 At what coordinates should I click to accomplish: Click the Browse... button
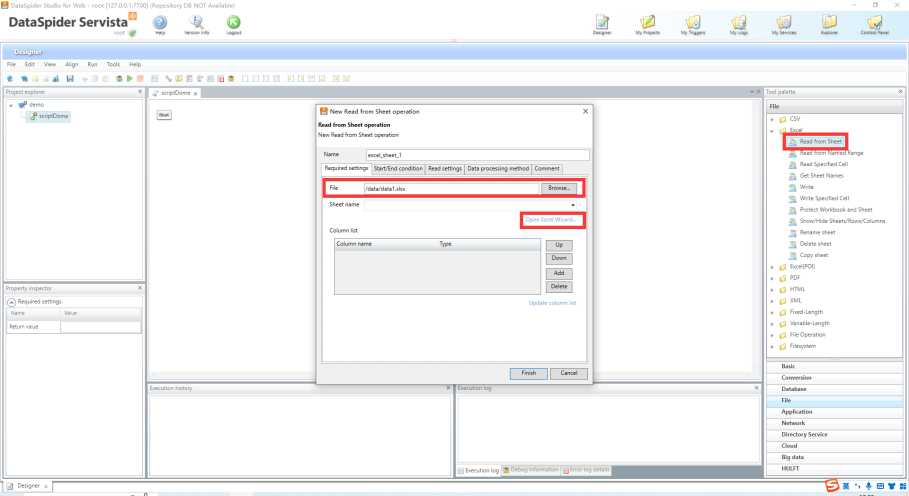(559, 188)
